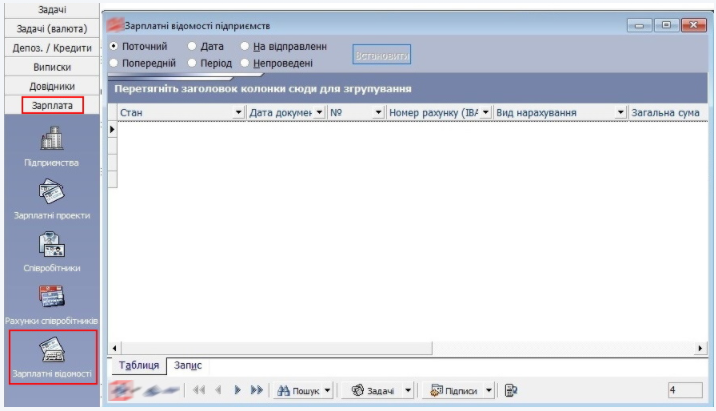716x411 pixels.
Task: Click the Підписи toolbar button
Action: tap(453, 390)
